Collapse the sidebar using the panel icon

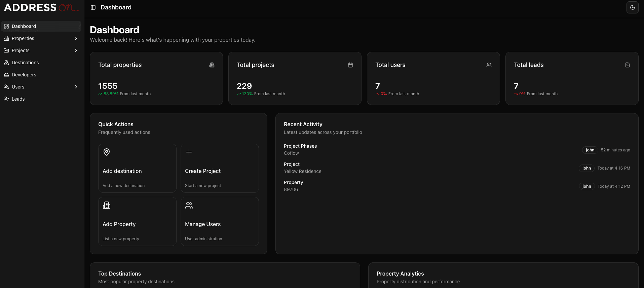point(93,7)
